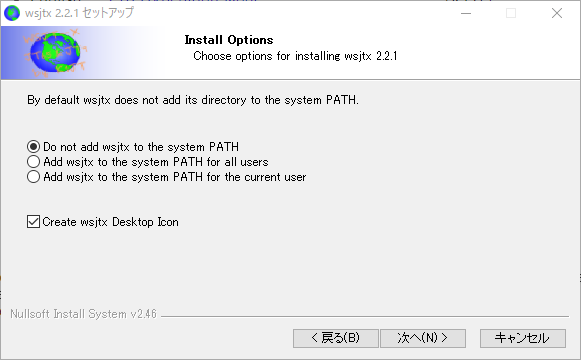Viewport: 581px width, 360px height.
Task: Click label text "Add wsjtx to the system PATH for all users"
Action: (x=156, y=162)
